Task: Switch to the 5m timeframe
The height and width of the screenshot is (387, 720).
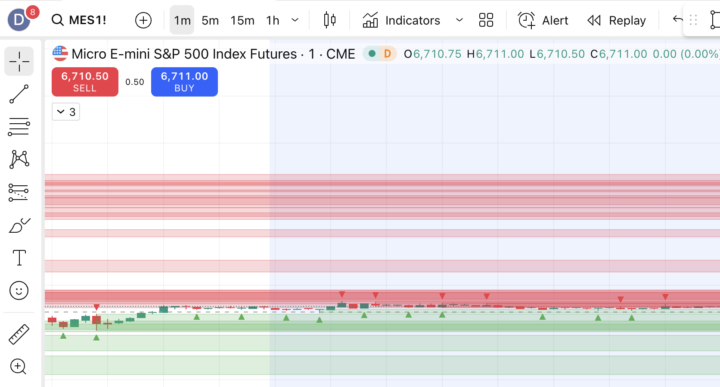Action: (210, 20)
